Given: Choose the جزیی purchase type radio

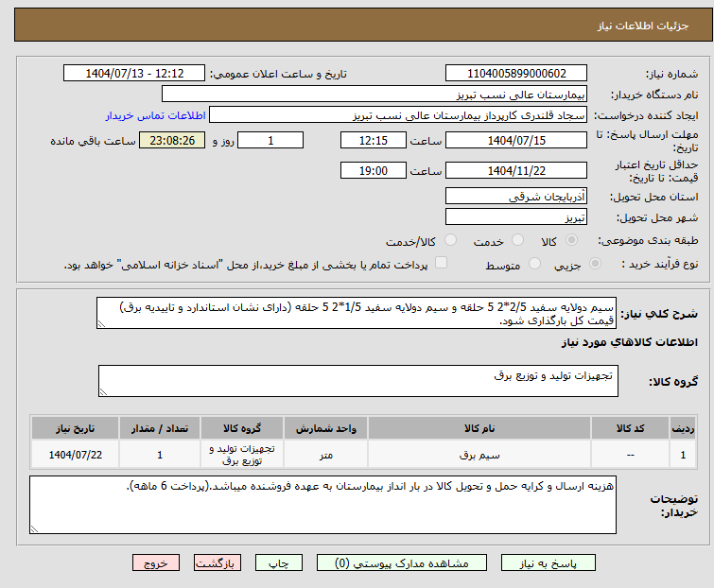Looking at the screenshot, I should click(596, 265).
